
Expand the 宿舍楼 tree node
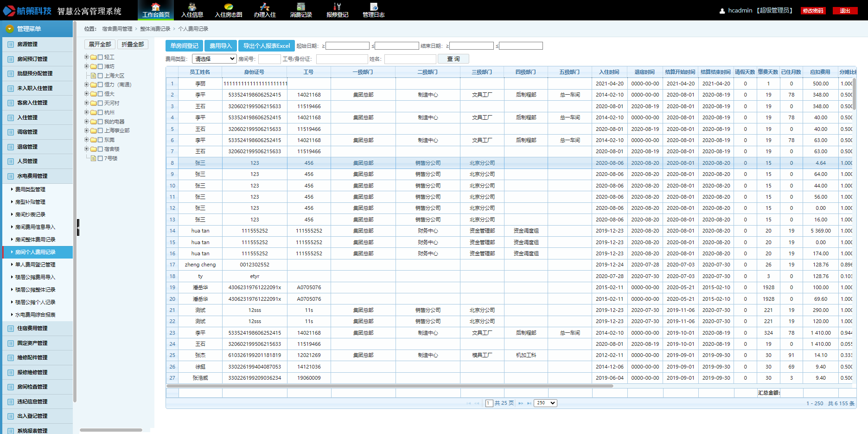(x=87, y=149)
